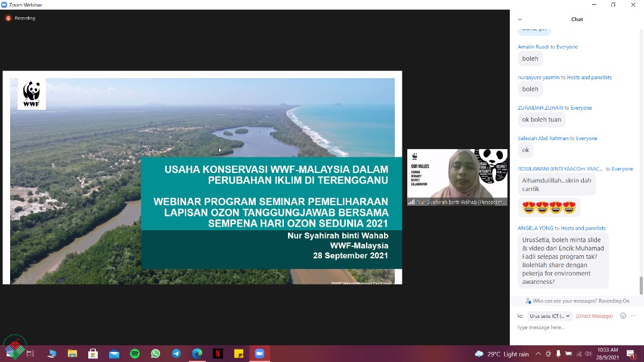Screen dimensions: 644x362
Task: Click the '(Direct Message)' label
Action: point(594,316)
